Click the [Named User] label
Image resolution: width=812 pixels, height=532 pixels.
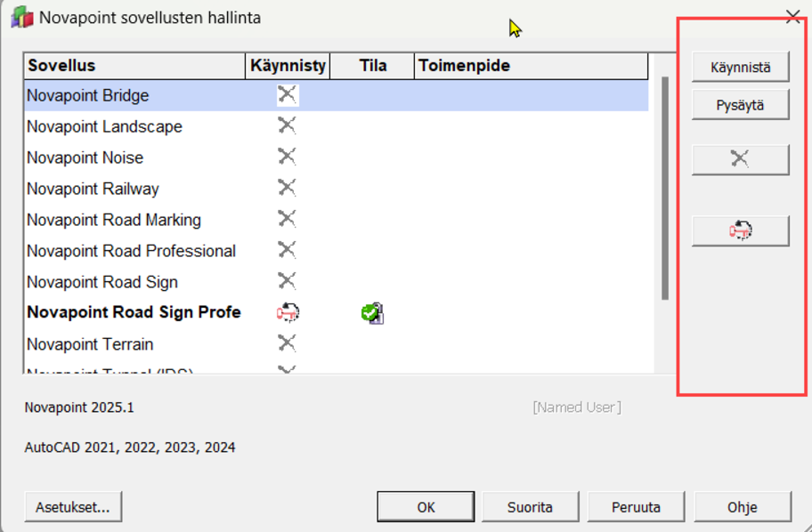coord(577,407)
